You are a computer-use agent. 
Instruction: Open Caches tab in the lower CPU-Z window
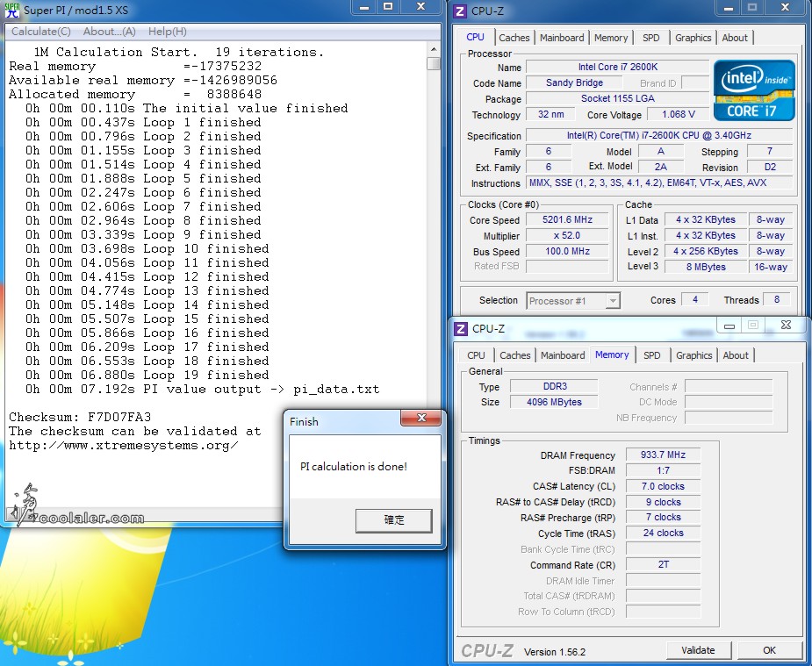[515, 355]
